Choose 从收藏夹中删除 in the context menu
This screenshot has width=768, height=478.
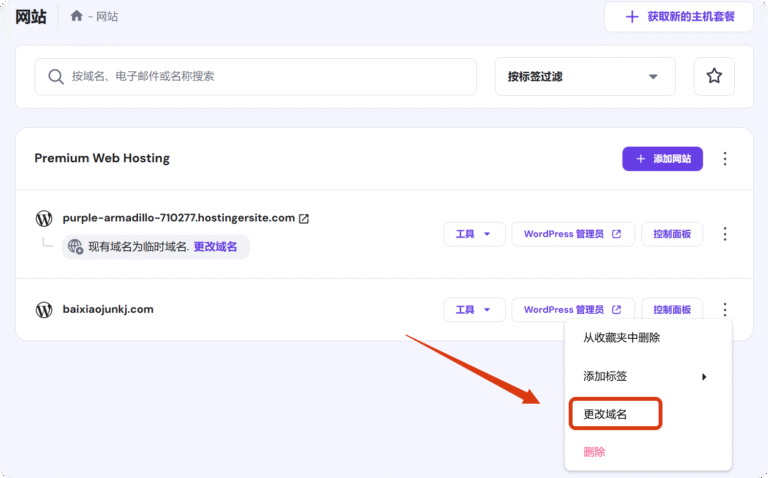point(621,338)
